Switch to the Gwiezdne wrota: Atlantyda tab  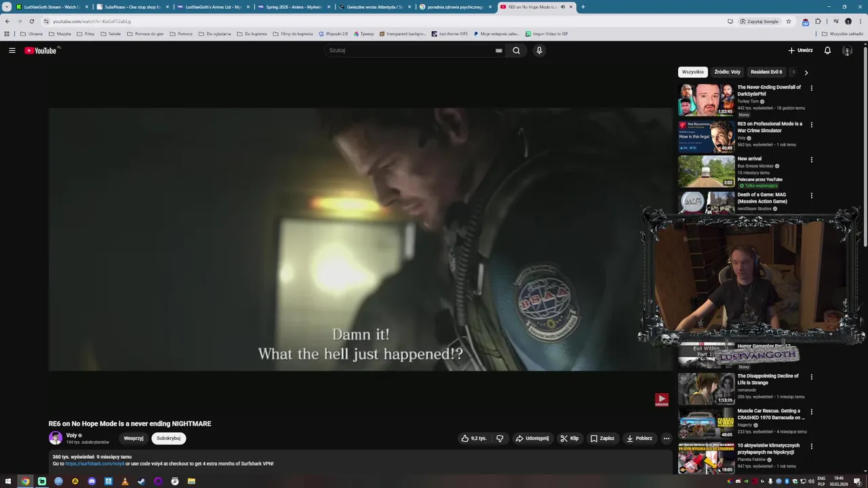[374, 7]
